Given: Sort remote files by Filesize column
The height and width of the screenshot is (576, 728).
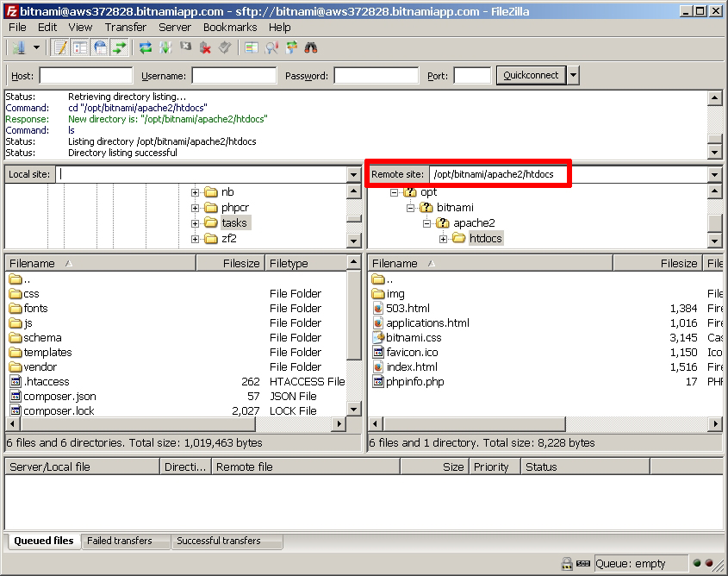Looking at the screenshot, I should (x=657, y=263).
